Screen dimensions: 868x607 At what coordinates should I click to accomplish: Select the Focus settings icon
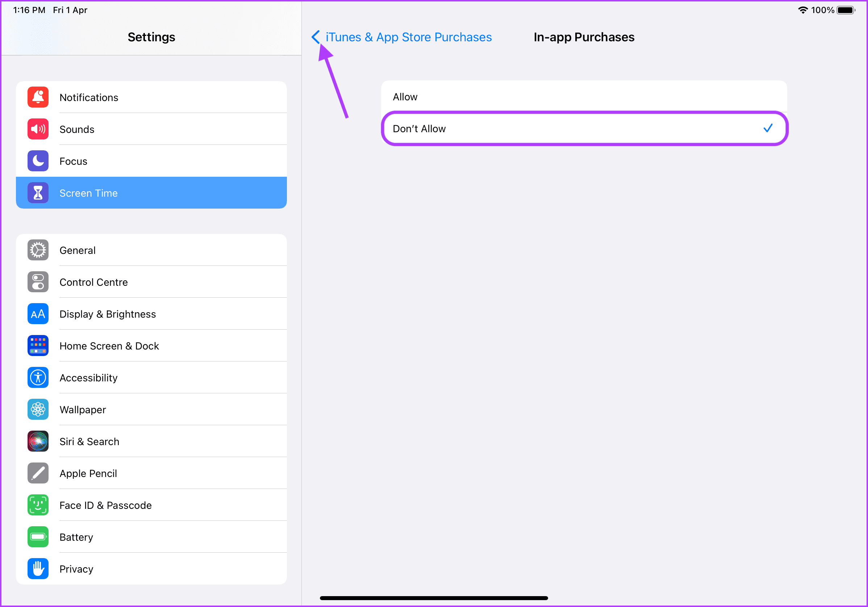[38, 161]
